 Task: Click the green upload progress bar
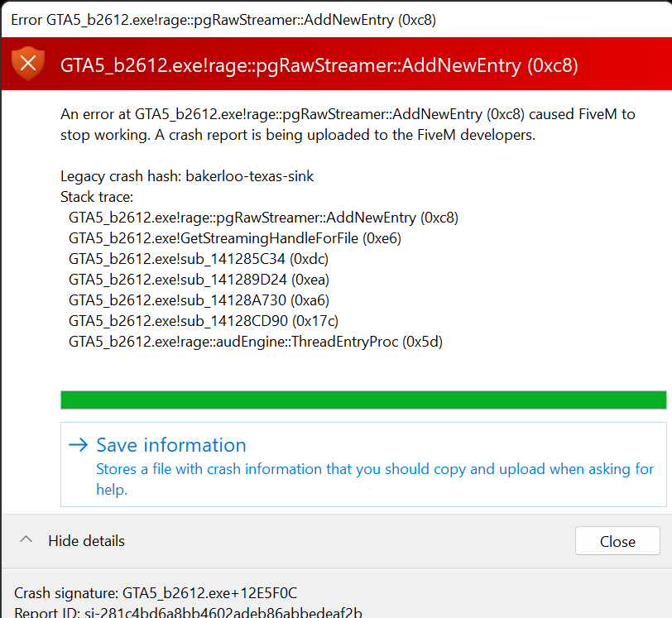[x=363, y=400]
